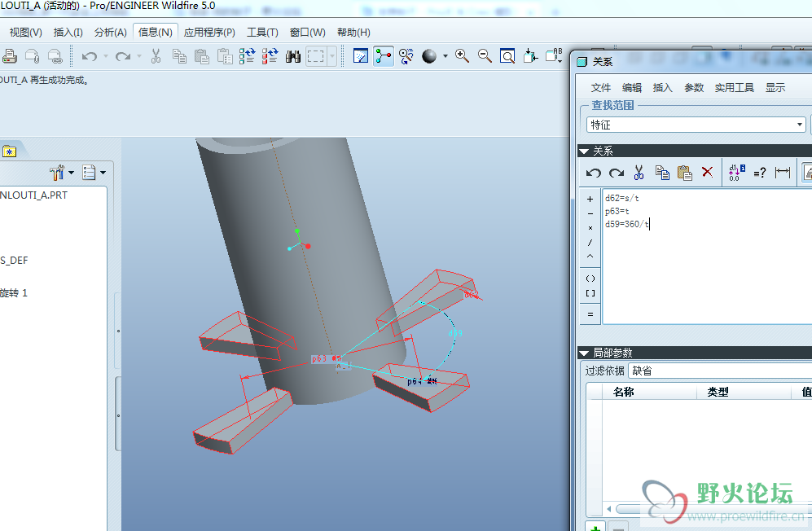
Task: Open the 显示 menu in 关系 dialog
Action: (775, 88)
